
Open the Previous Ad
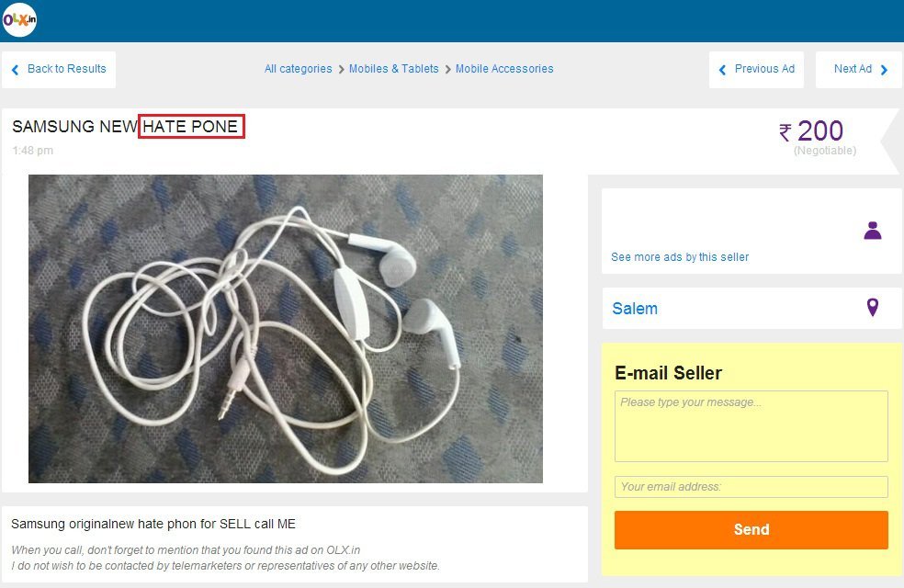point(756,69)
